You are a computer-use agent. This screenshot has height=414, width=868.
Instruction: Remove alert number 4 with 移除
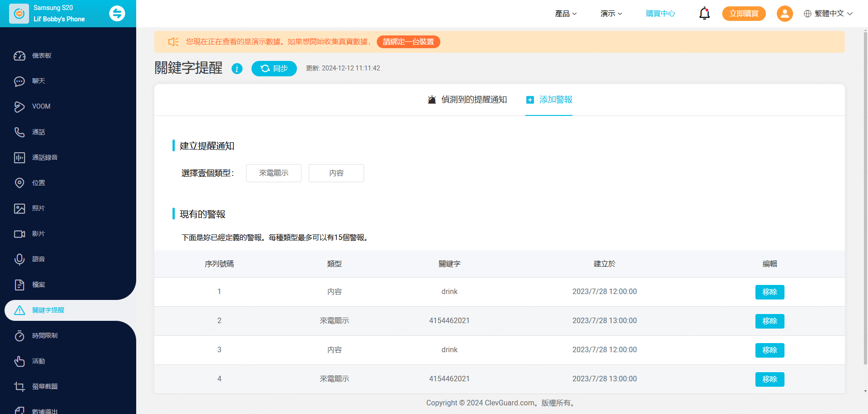pos(769,379)
